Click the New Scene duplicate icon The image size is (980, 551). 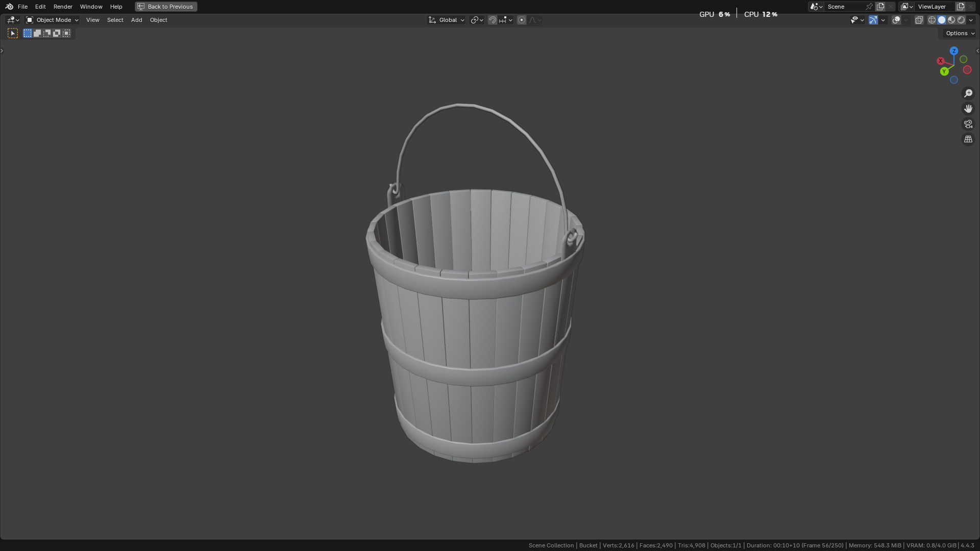[x=880, y=7]
